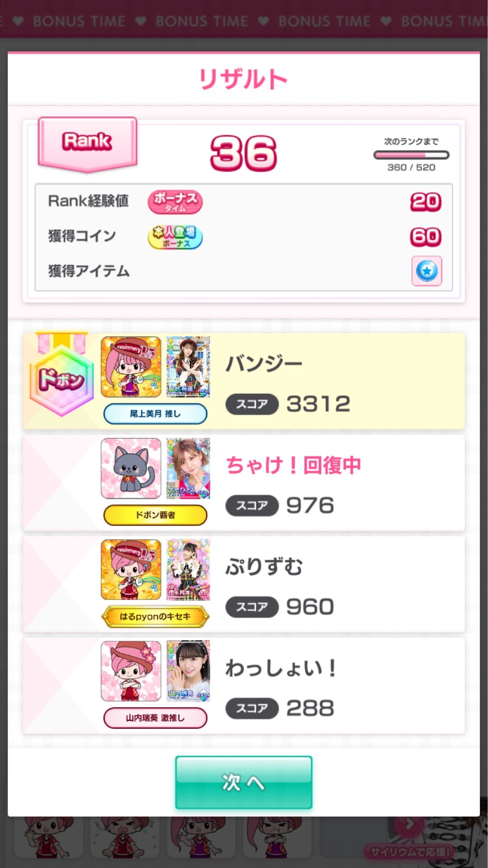View ぷりずむ's idol card thumbnail

(188, 570)
